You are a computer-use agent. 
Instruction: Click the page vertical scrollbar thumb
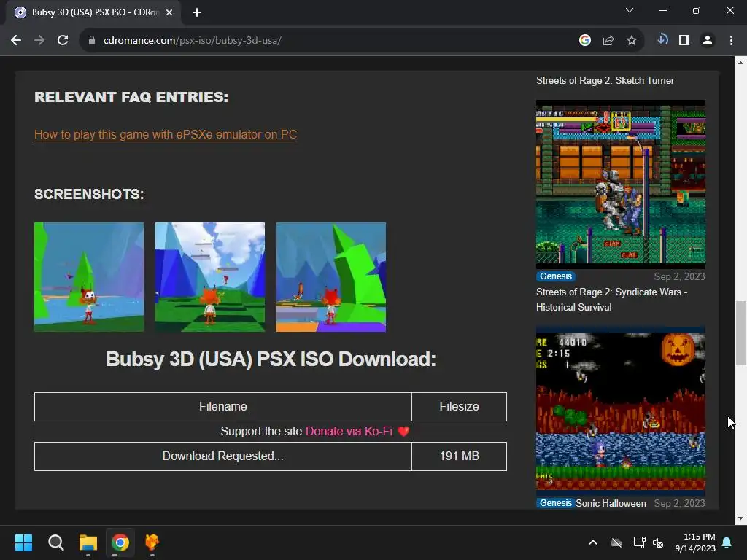(x=740, y=332)
